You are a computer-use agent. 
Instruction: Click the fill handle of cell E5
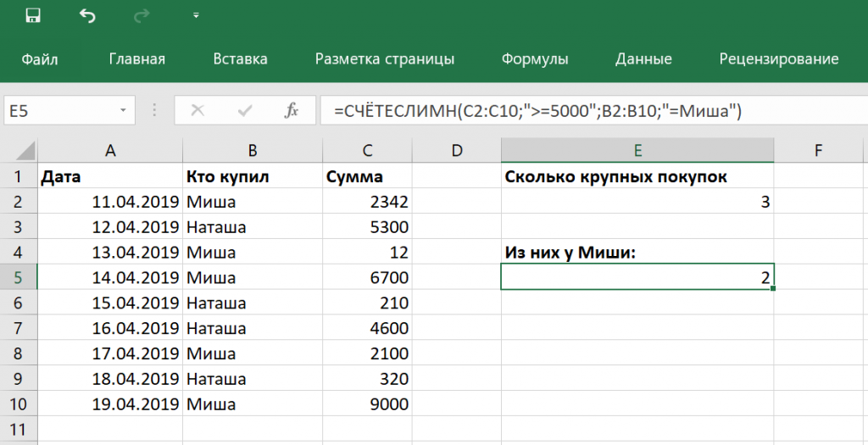pyautogui.click(x=773, y=289)
